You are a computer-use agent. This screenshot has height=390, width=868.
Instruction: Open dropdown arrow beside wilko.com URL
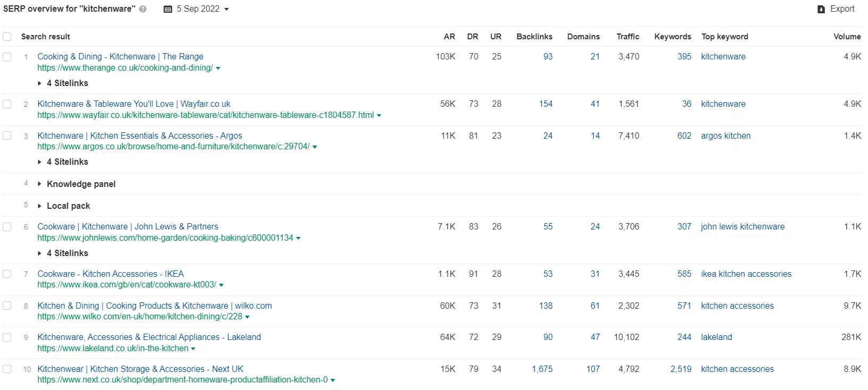(x=247, y=317)
